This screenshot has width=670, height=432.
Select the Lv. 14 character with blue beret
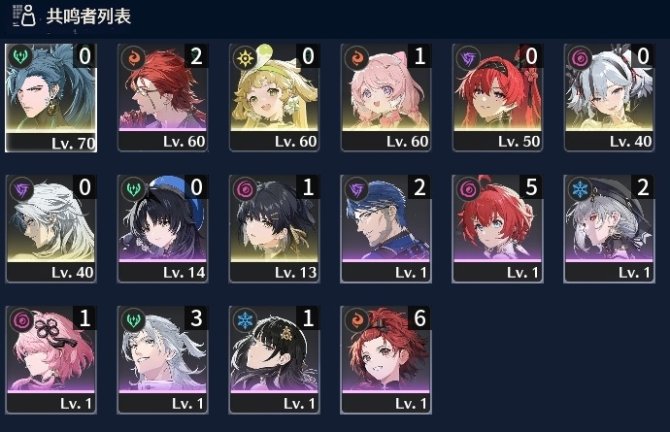coord(163,229)
